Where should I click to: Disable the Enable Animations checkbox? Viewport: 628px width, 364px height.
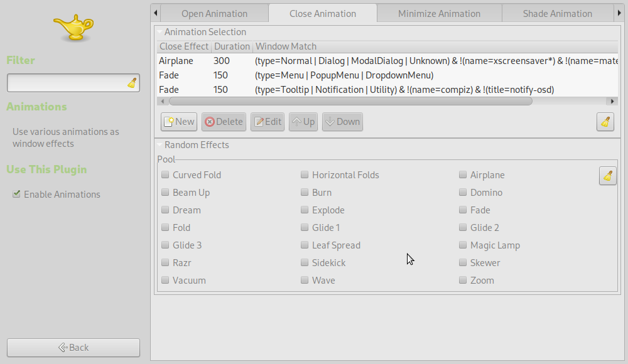[x=17, y=195]
